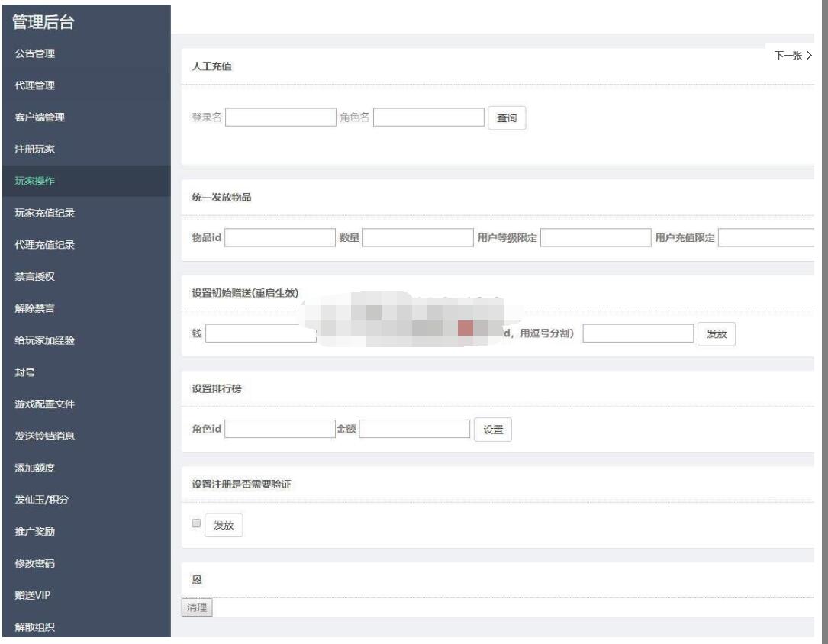Click the 清理 button
Screen dimensions: 828x644
point(197,608)
